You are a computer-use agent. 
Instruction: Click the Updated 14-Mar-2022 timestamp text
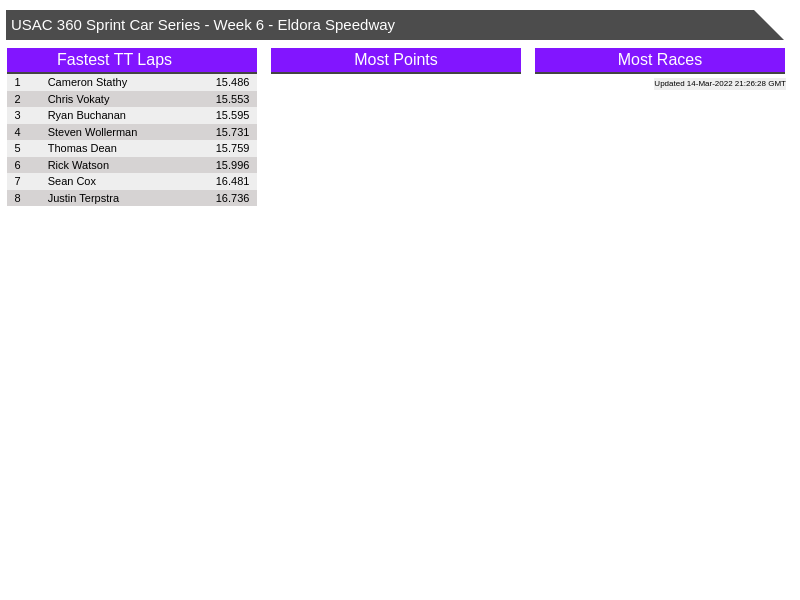pos(719,84)
